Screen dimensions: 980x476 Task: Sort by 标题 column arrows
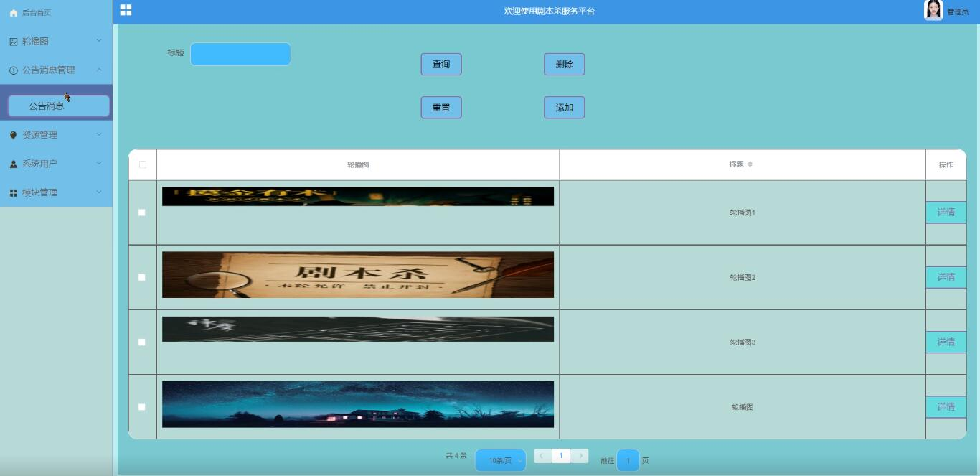click(750, 164)
